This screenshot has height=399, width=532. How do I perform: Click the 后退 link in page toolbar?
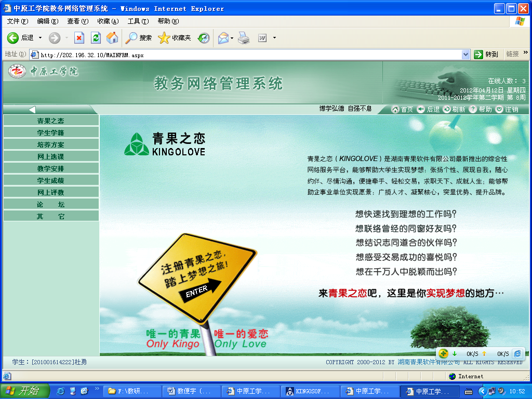pos(428,109)
